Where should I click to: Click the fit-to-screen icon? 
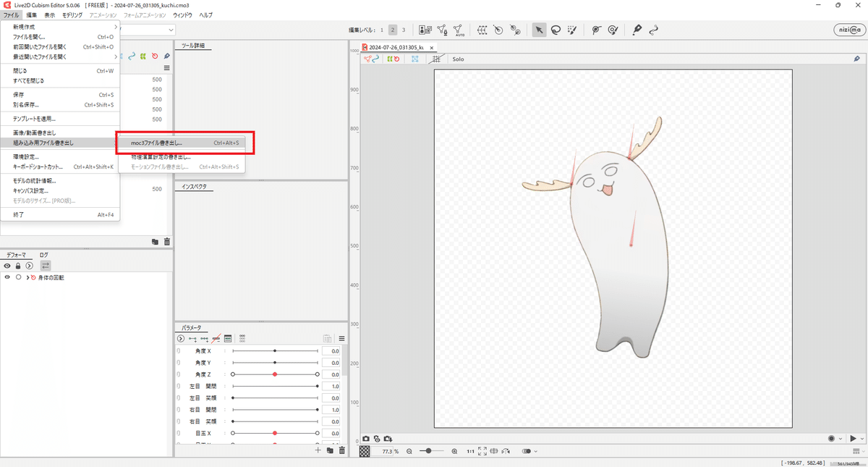pyautogui.click(x=482, y=451)
